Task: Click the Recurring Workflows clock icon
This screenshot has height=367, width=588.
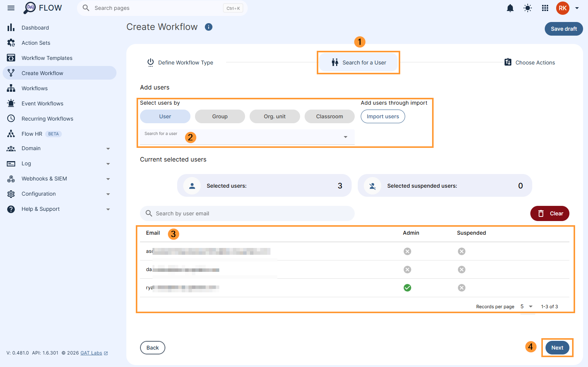Action: tap(11, 119)
